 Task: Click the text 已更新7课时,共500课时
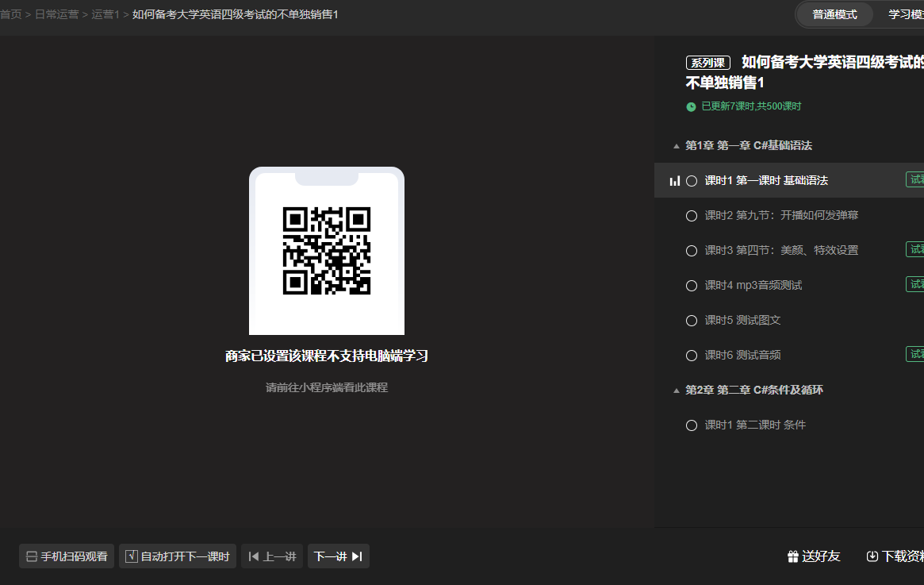[751, 106]
